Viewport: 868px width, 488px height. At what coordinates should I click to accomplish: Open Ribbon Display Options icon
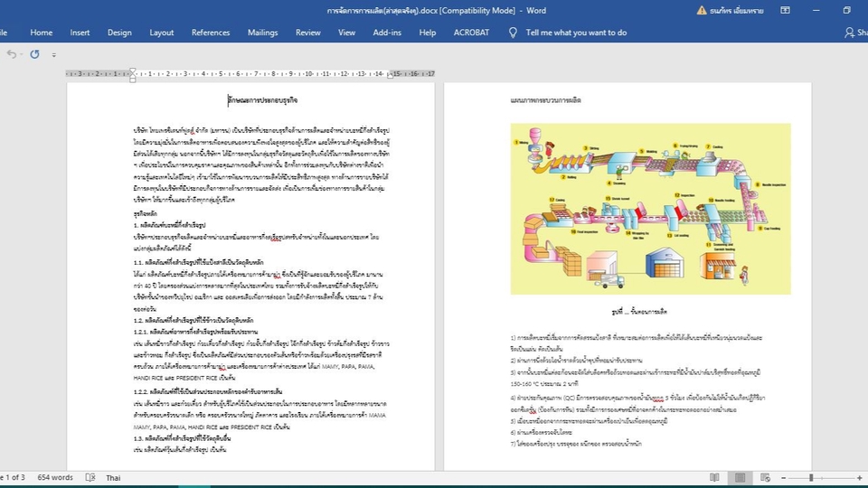785,11
